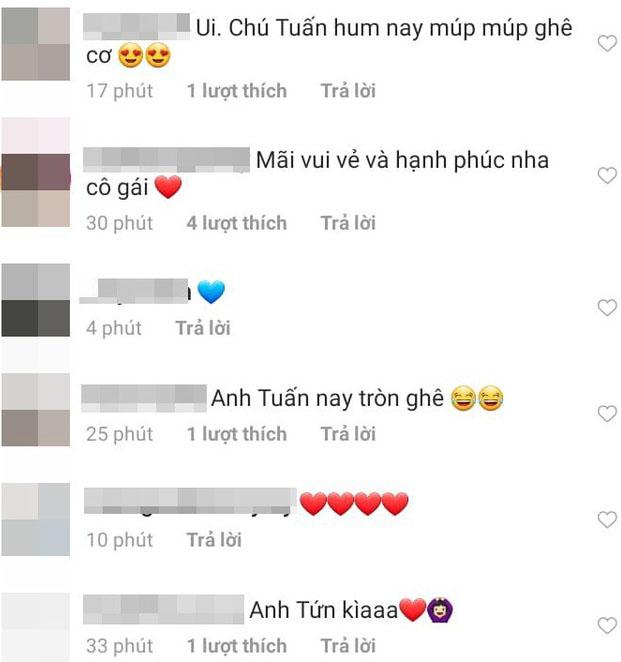Open likes list on 33 phút comment

237,646
